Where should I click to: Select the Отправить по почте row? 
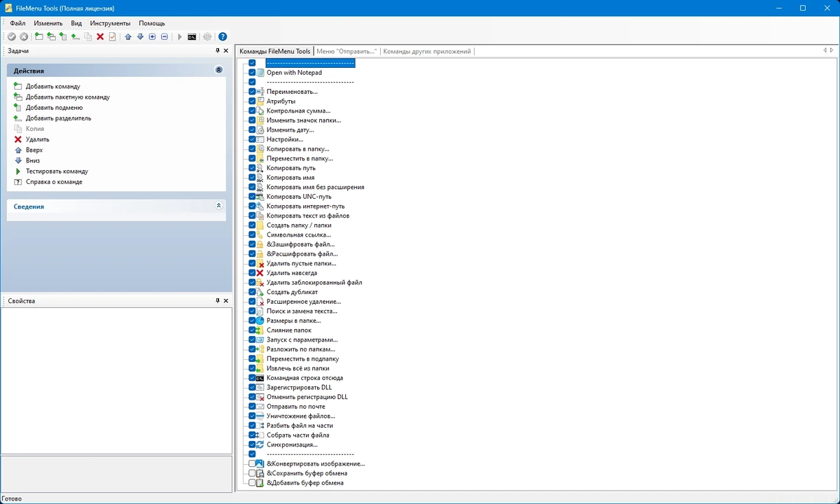point(296,407)
